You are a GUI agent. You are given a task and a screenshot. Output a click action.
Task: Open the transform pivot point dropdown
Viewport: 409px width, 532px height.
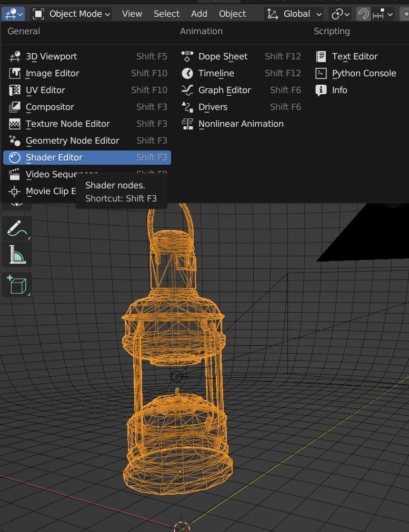point(340,14)
